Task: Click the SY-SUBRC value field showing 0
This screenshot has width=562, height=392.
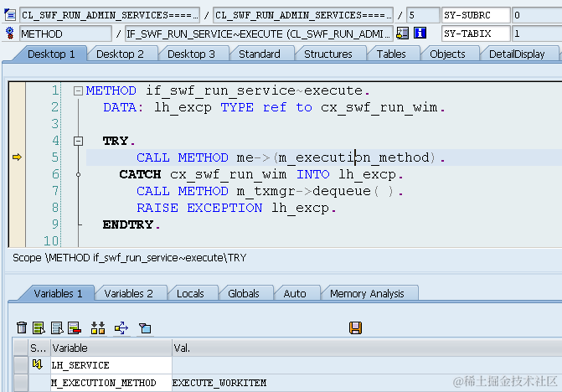Action: [x=537, y=15]
